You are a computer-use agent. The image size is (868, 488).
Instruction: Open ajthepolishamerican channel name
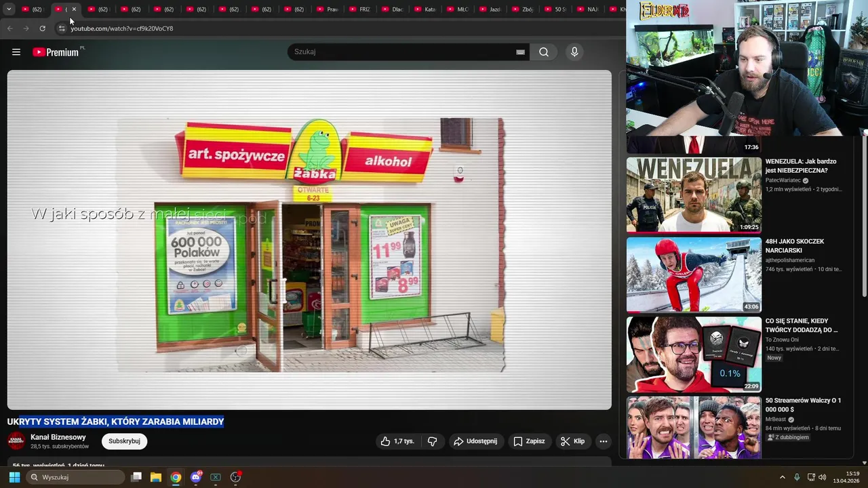[x=790, y=260]
